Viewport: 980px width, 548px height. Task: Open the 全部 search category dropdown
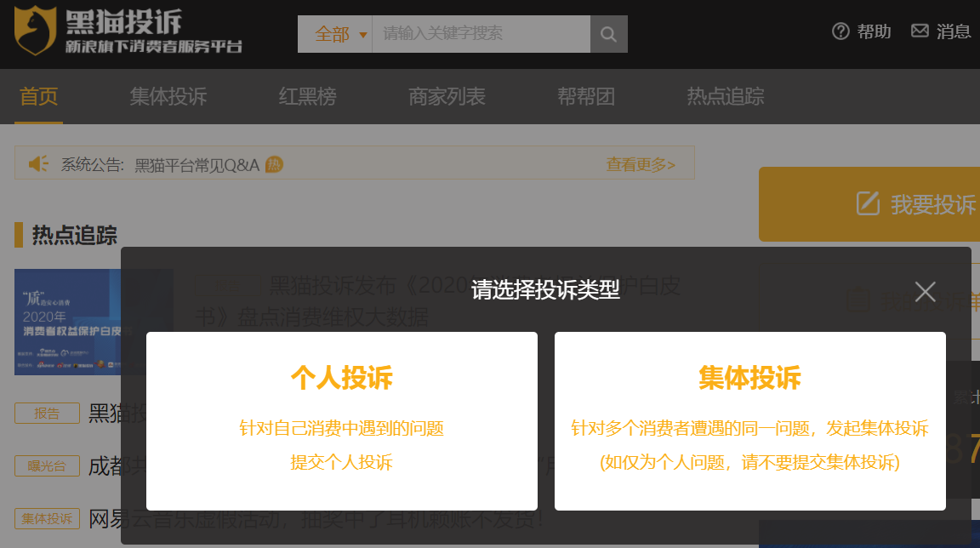click(335, 33)
